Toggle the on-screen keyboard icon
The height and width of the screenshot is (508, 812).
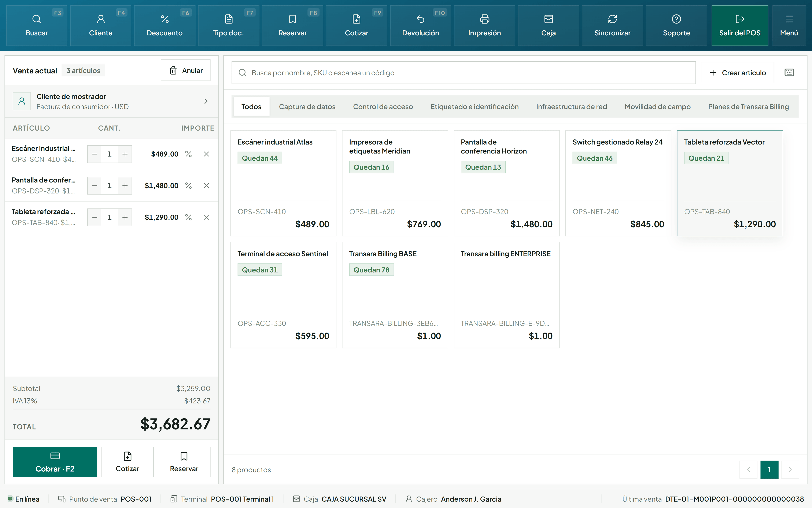pyautogui.click(x=789, y=73)
